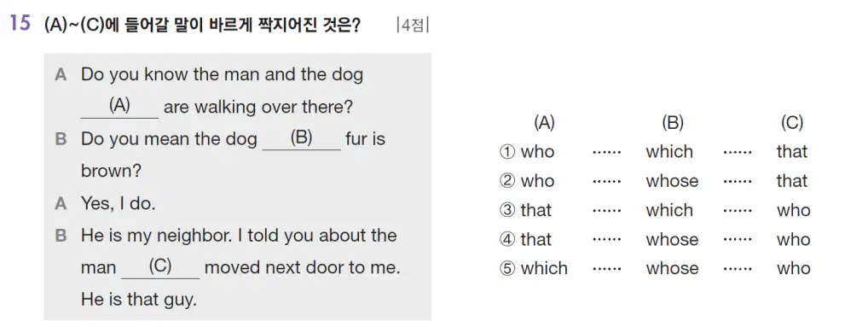Viewport: 868px width, 327px height.
Task: Select answer choice ⑤ which whose who
Action: click(655, 268)
